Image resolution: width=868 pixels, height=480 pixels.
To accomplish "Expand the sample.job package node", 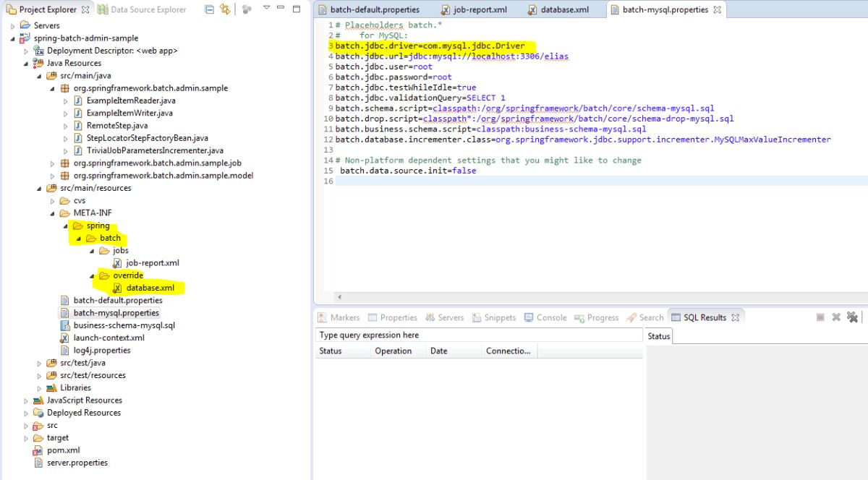I will click(x=52, y=163).
